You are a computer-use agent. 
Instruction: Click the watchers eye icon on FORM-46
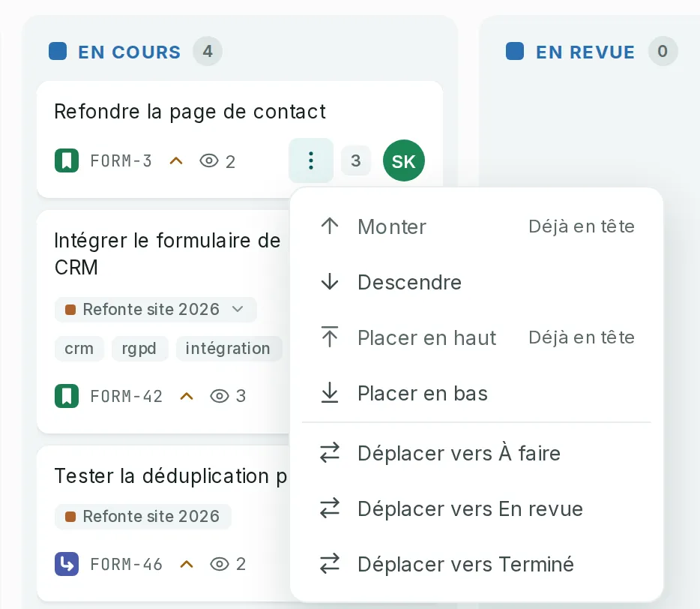pos(220,564)
